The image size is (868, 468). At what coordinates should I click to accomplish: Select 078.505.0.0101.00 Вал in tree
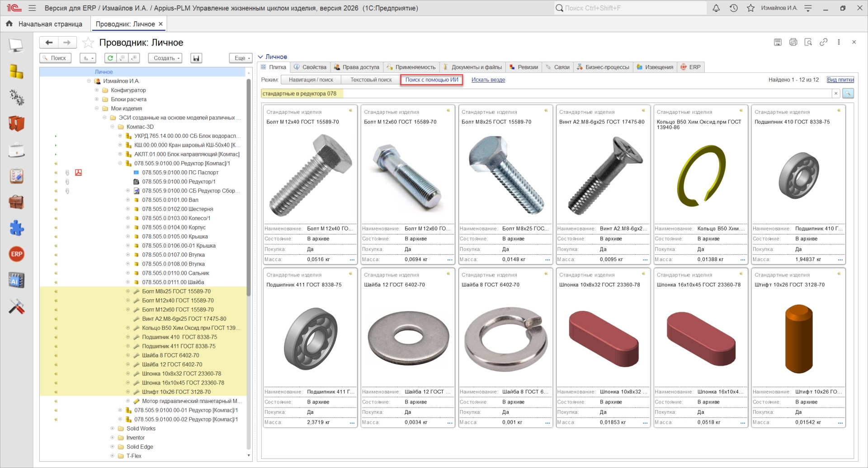click(170, 200)
